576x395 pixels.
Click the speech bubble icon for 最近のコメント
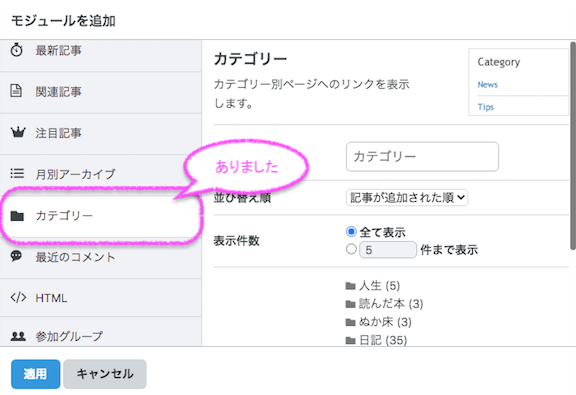(16, 256)
